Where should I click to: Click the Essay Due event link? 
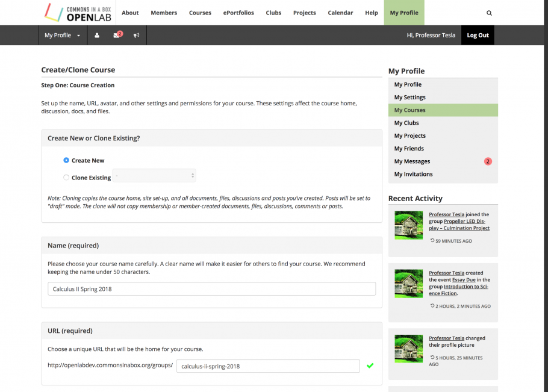[464, 280]
